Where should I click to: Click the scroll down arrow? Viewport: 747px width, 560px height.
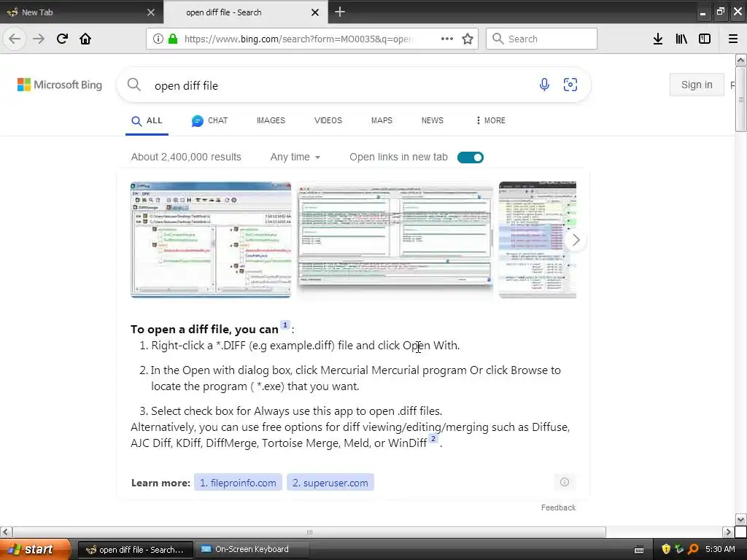click(740, 519)
